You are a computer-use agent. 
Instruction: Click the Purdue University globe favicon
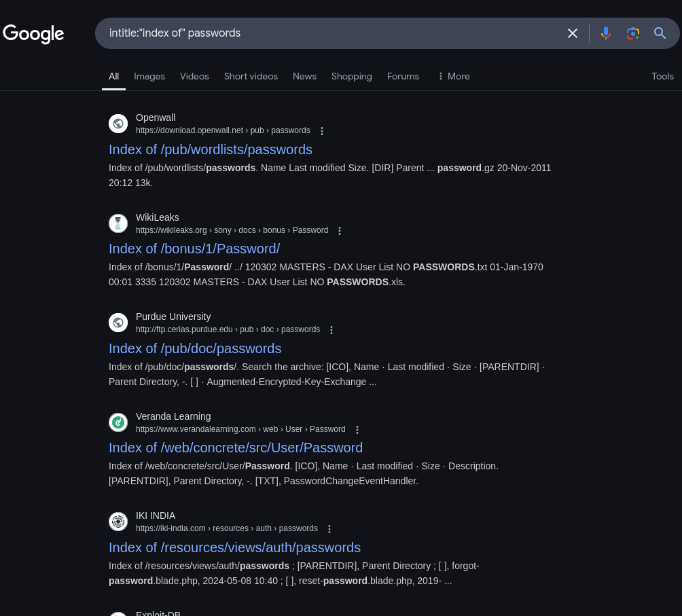point(118,323)
